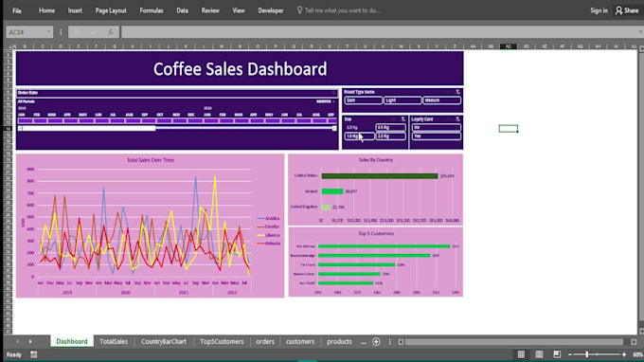
Task: Clear filter icon on Loyalty Card slicer
Action: tap(457, 119)
